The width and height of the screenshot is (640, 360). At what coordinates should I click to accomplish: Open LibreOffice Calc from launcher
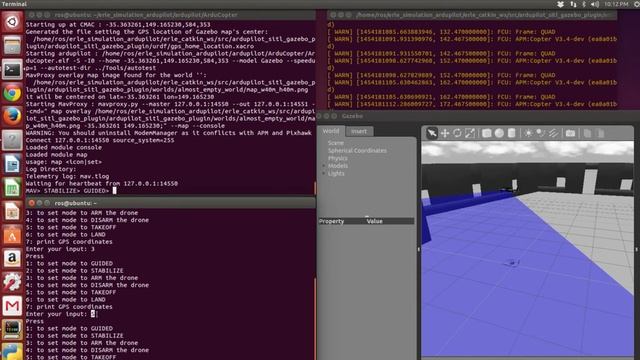[12, 188]
